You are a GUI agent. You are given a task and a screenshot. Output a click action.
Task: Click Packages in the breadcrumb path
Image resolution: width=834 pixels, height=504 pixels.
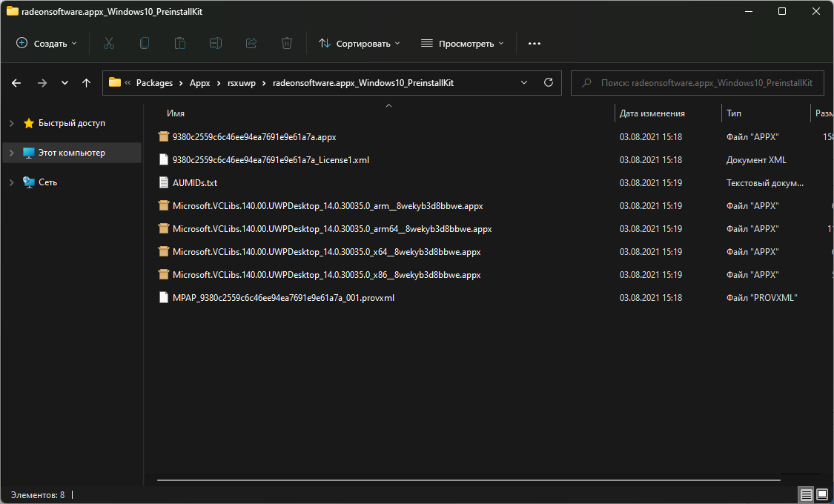pyautogui.click(x=154, y=83)
